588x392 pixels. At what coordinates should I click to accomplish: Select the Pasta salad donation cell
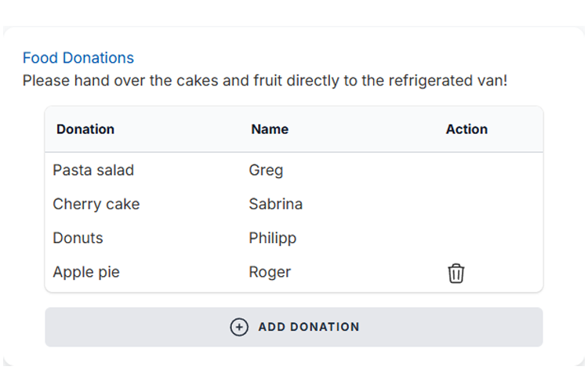[x=93, y=170]
